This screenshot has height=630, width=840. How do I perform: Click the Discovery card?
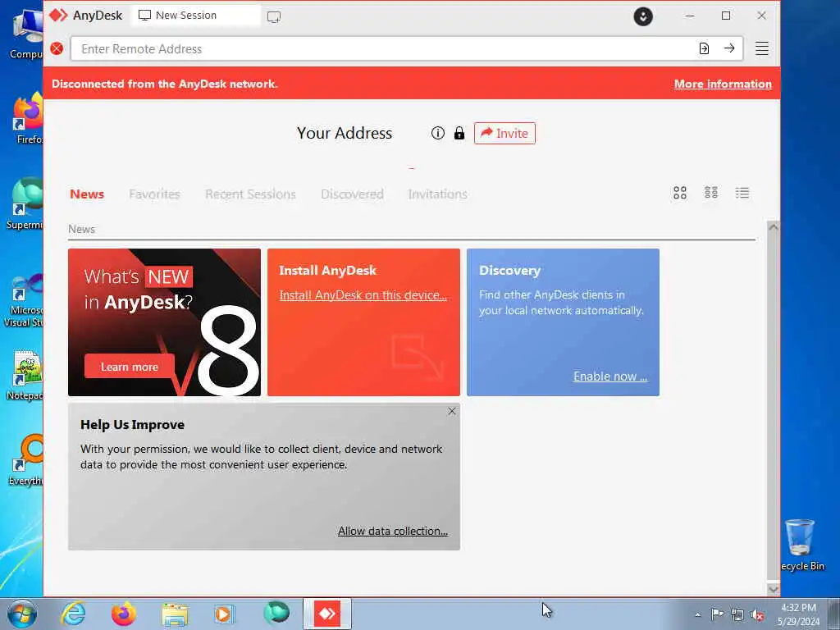click(x=563, y=322)
